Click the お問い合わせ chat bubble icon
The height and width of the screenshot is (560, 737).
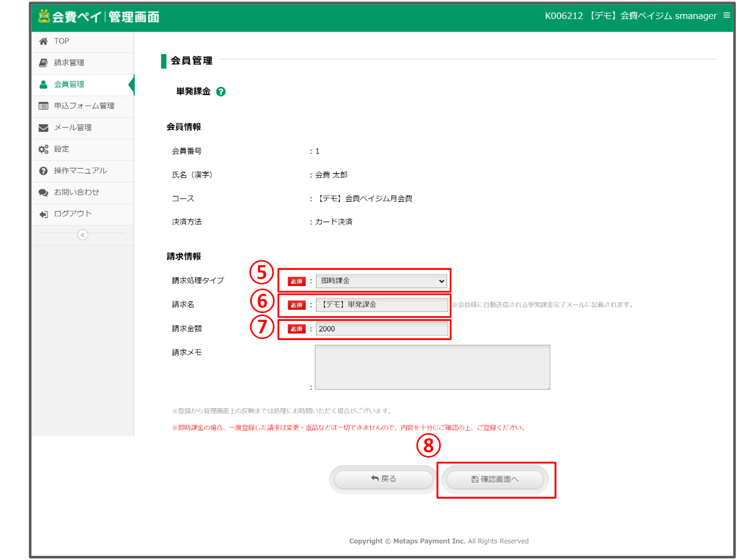[x=43, y=192]
